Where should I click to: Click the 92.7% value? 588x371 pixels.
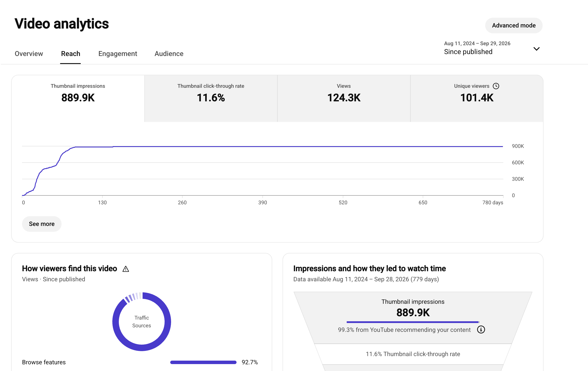250,362
